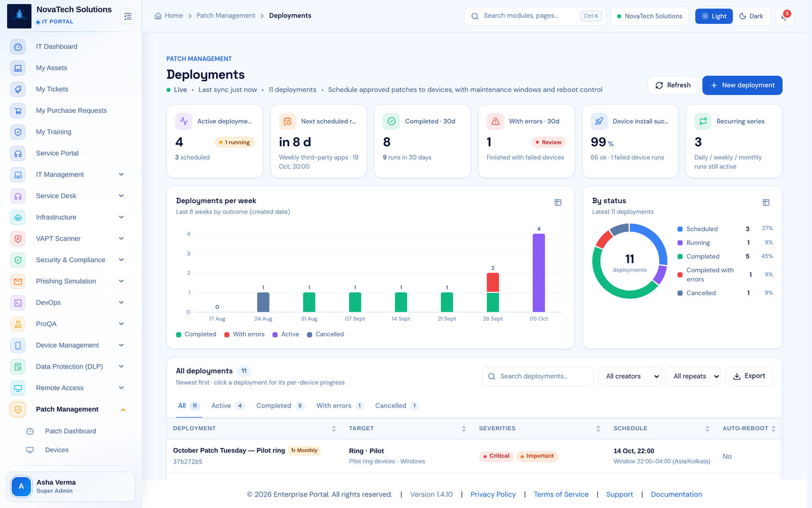
Task: Click the Refresh button
Action: tap(673, 85)
